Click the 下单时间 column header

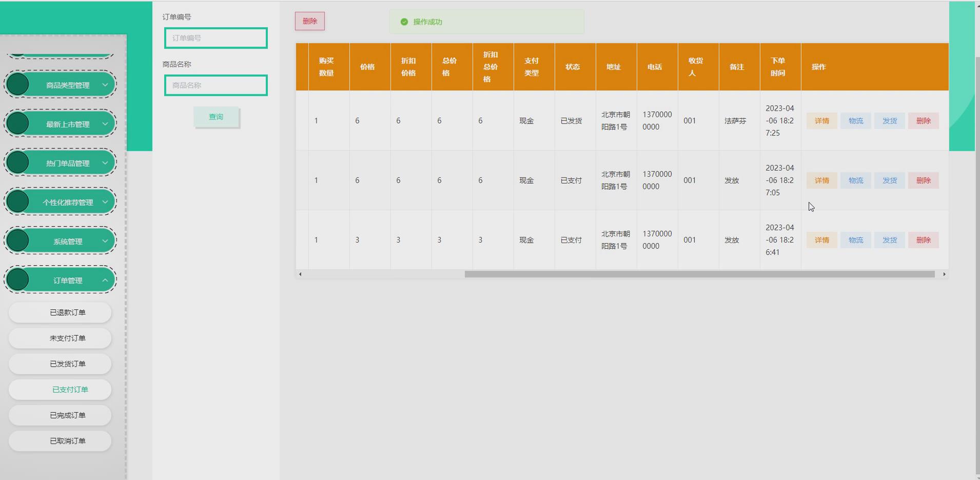click(x=780, y=67)
